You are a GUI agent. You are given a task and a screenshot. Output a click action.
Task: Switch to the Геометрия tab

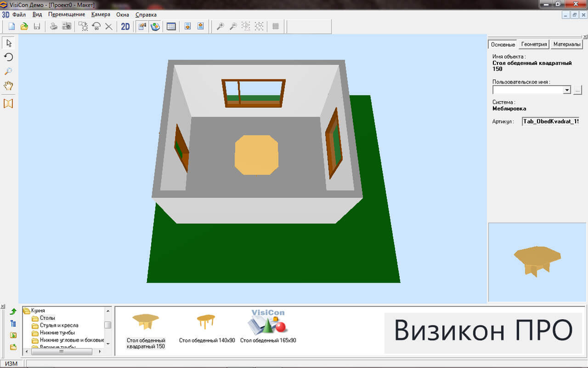coord(534,44)
